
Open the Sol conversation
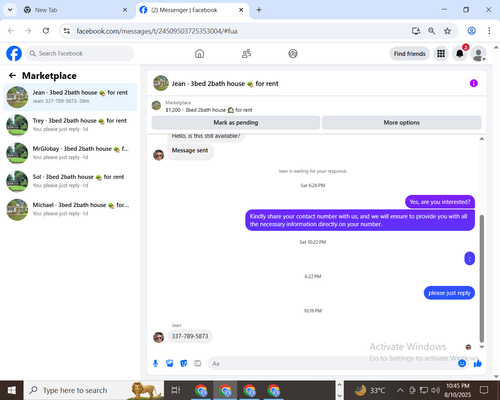click(x=70, y=181)
